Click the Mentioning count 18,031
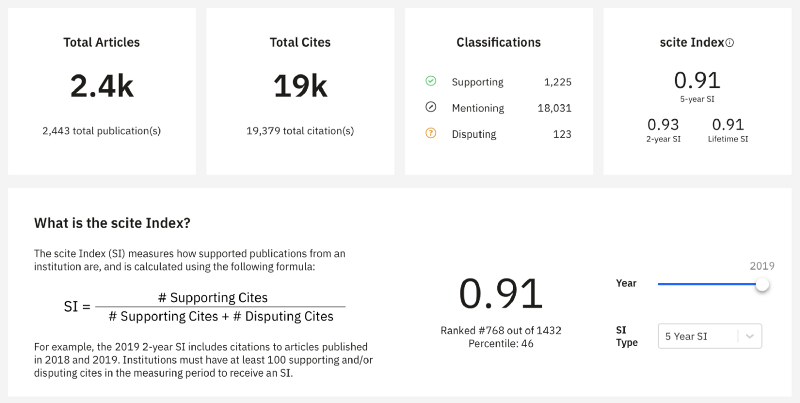 [555, 108]
